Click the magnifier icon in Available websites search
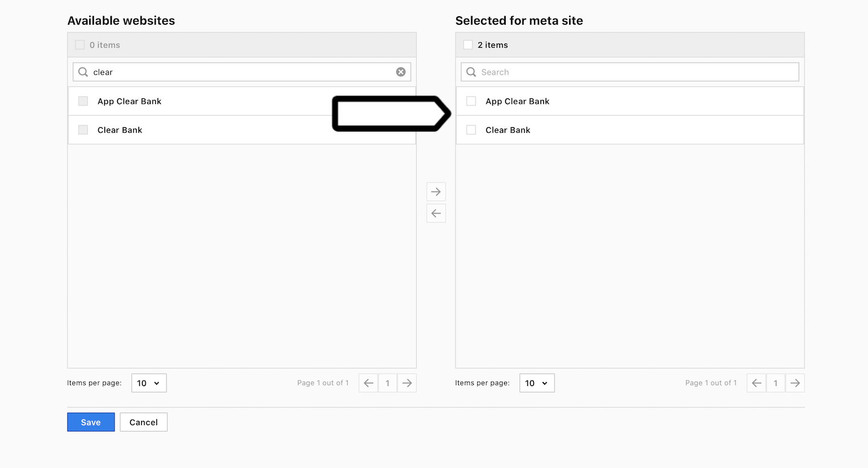The width and height of the screenshot is (868, 468). coord(83,72)
